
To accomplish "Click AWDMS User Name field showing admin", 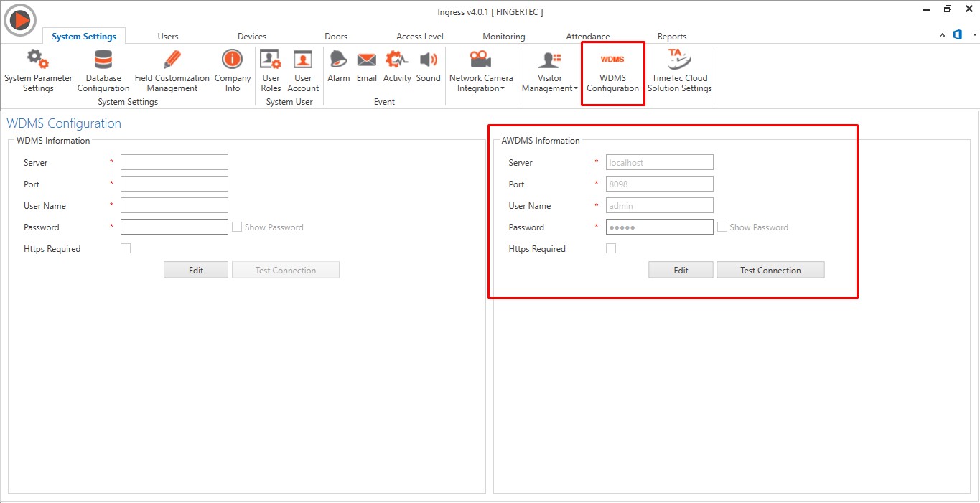I will click(660, 205).
